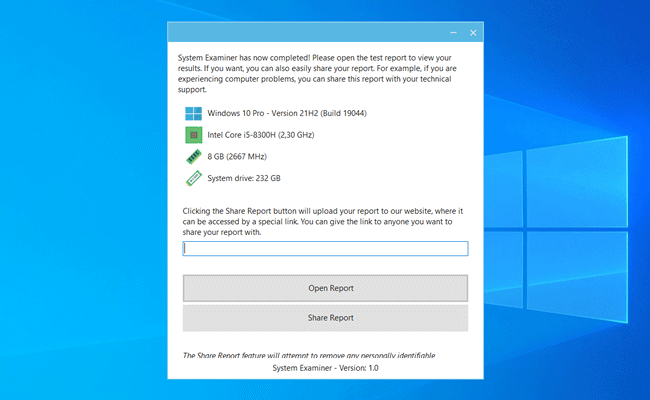Click the paragraph explaining Share Report upload
Screen dimensions: 650x400
(x=323, y=222)
